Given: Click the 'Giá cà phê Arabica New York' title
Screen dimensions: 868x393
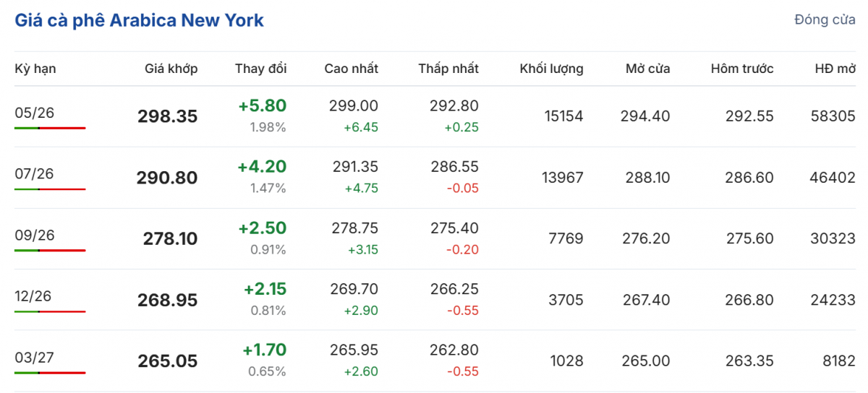Looking at the screenshot, I should [x=139, y=20].
